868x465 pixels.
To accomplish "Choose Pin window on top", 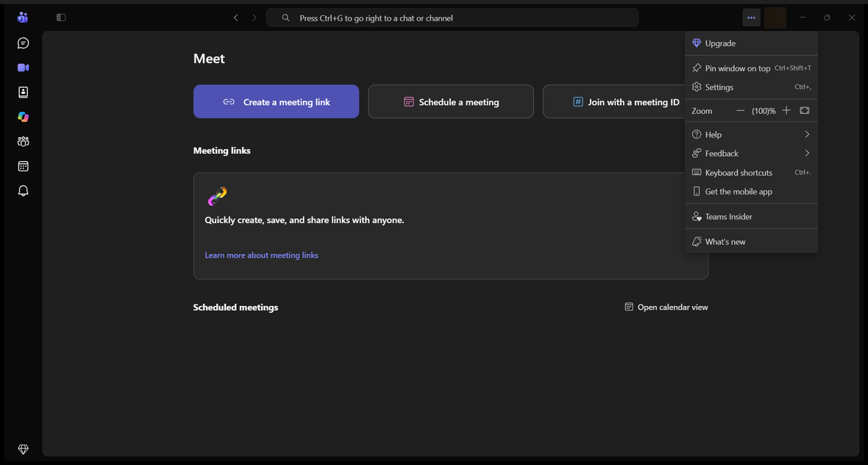I will click(751, 68).
